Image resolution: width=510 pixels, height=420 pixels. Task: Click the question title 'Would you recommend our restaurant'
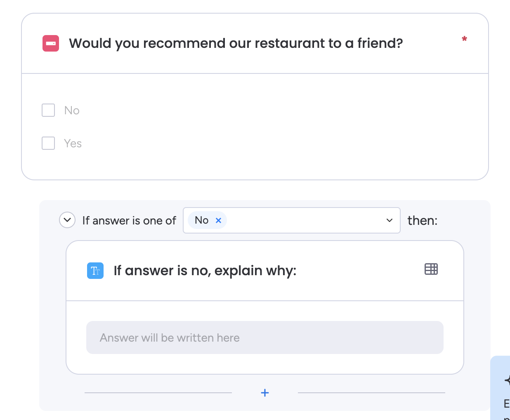click(236, 43)
